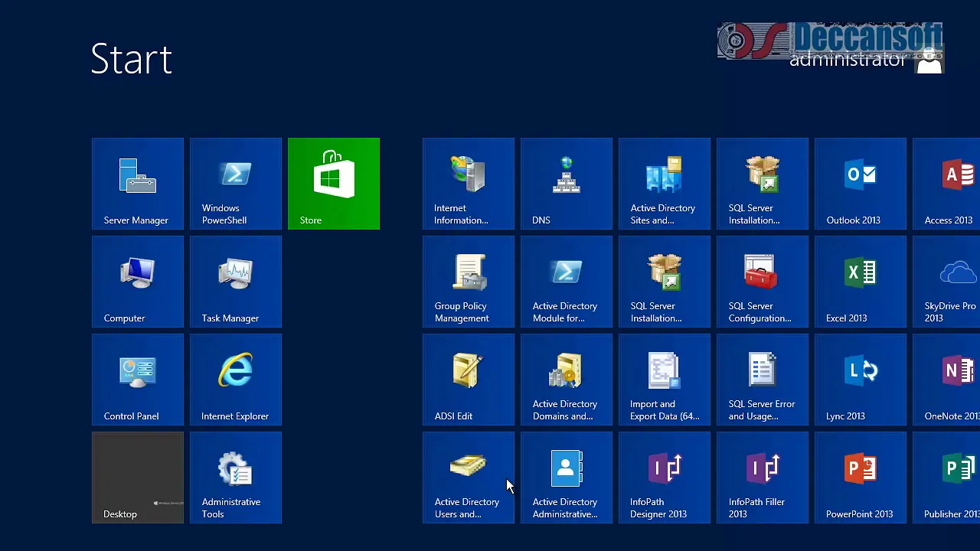Viewport: 980px width, 551px height.
Task: Launch OneNote 2013 tile
Action: (946, 380)
